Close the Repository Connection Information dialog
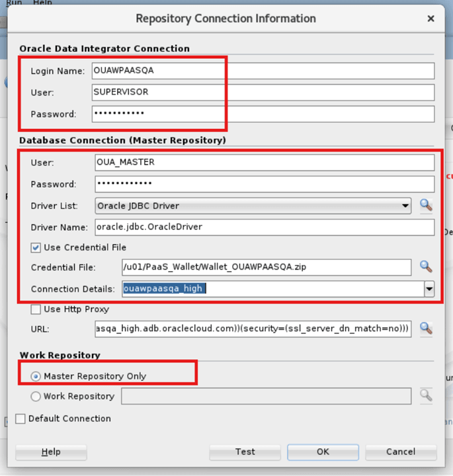 click(431, 19)
